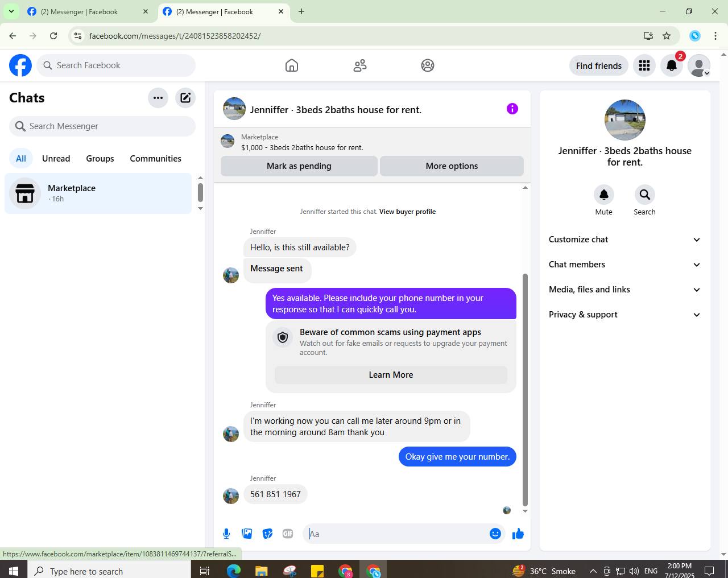Open conversation information purple icon
This screenshot has width=728, height=578.
pos(512,109)
